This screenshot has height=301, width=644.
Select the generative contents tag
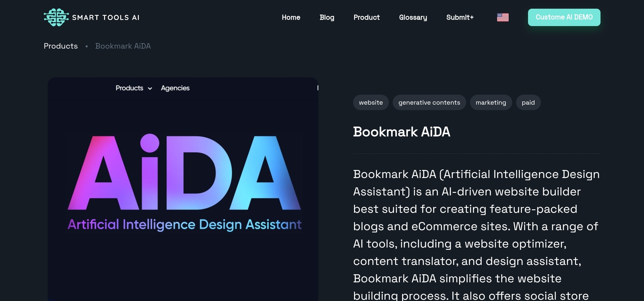429,102
